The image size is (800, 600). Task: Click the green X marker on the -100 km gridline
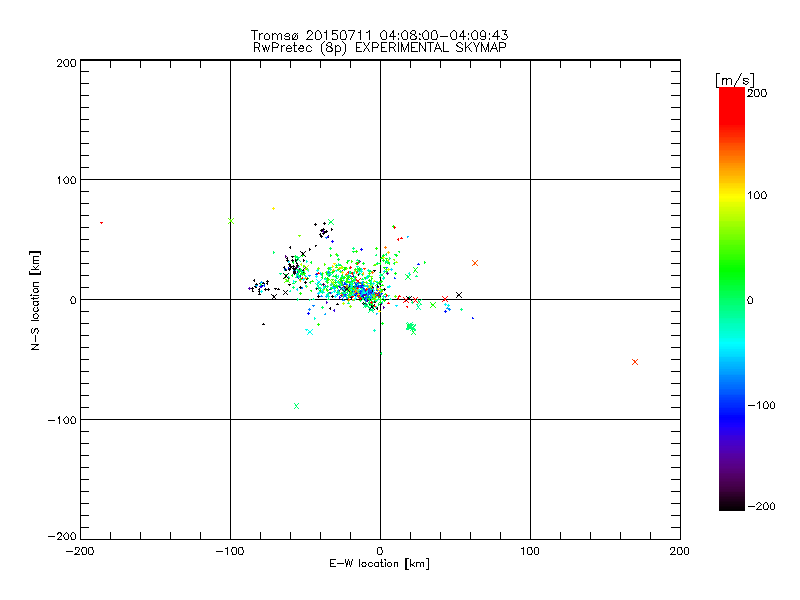pyautogui.click(x=231, y=221)
